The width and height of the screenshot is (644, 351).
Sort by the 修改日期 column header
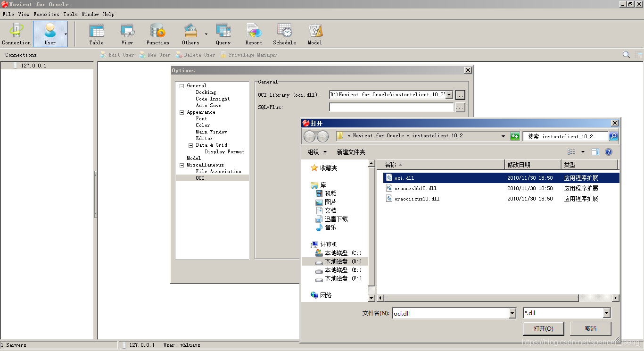(533, 165)
